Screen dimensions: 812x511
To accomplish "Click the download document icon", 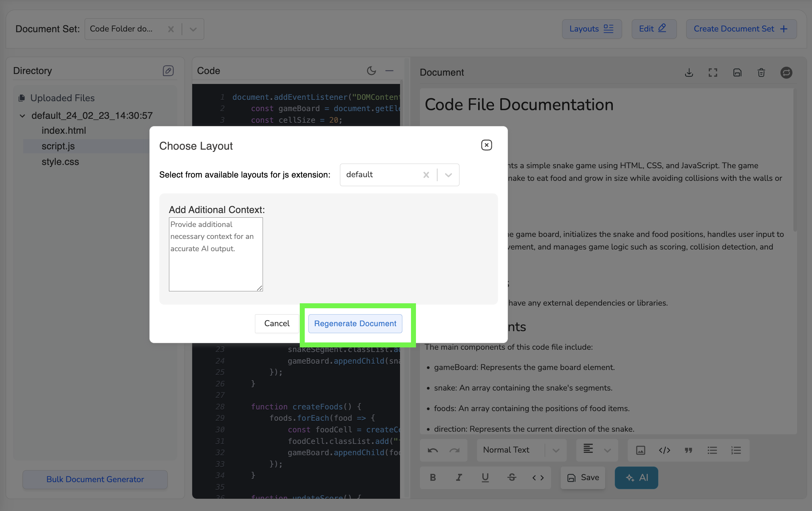I will [689, 72].
